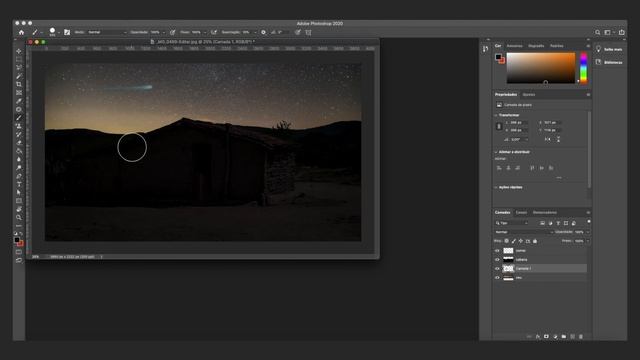640x360 pixels.
Task: Open the Bibliotecas panel
Action: pyautogui.click(x=609, y=62)
